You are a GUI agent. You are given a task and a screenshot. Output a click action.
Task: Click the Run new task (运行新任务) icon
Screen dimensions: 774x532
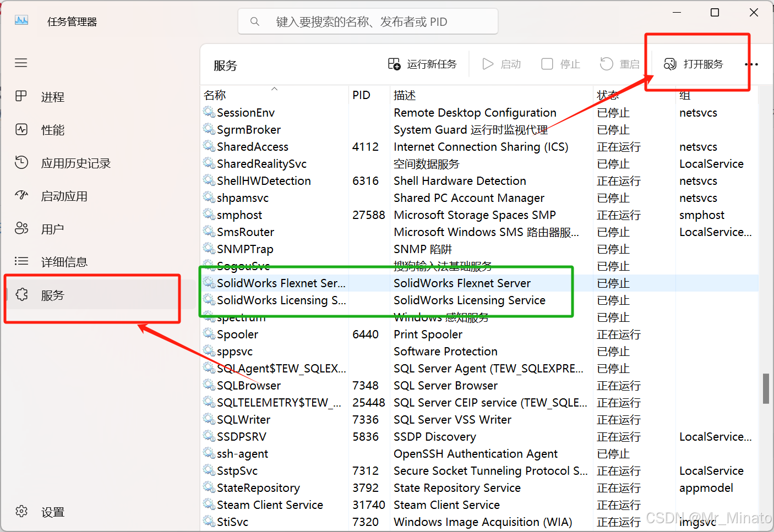(394, 64)
